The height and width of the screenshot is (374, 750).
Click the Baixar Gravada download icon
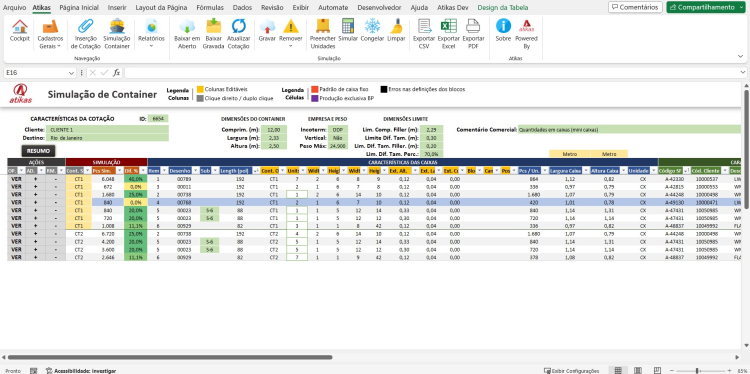[x=213, y=26]
